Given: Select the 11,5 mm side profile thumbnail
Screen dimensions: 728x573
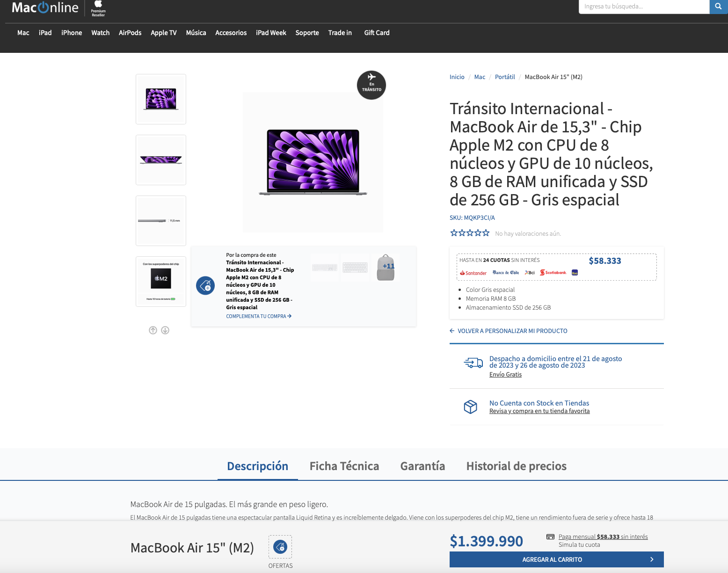Looking at the screenshot, I should (161, 221).
